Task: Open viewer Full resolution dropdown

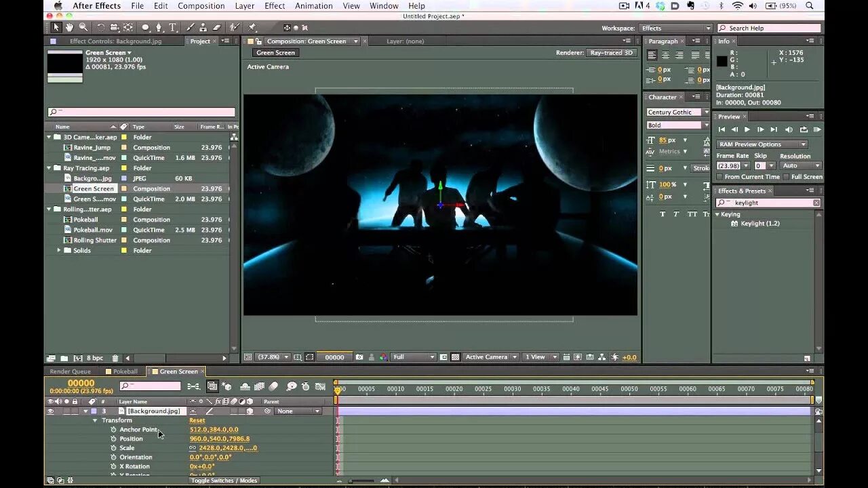Action: tap(414, 357)
